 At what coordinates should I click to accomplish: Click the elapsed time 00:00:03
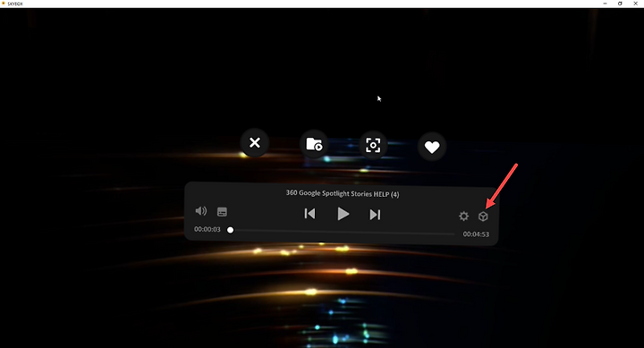(208, 229)
